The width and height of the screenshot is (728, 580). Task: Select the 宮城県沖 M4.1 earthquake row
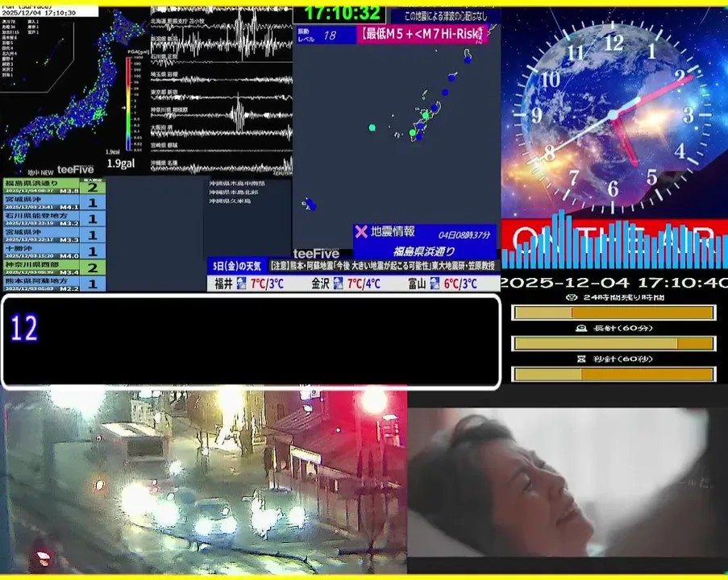point(54,203)
